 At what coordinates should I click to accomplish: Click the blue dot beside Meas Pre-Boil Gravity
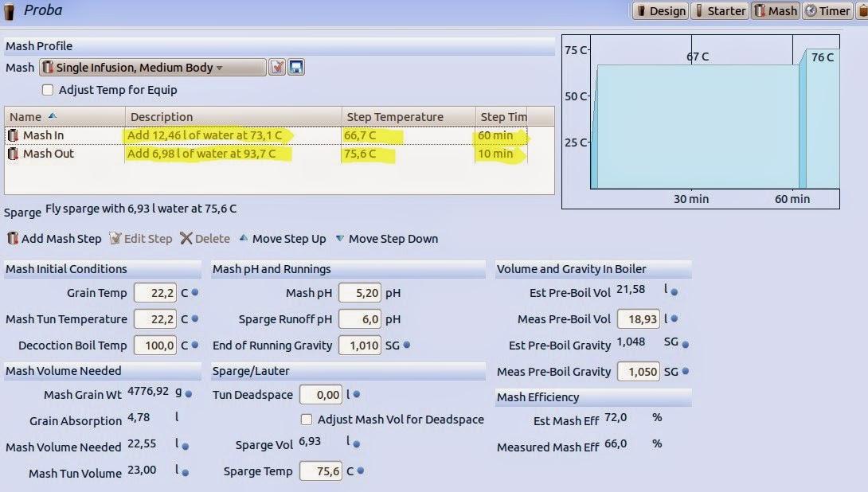[686, 371]
